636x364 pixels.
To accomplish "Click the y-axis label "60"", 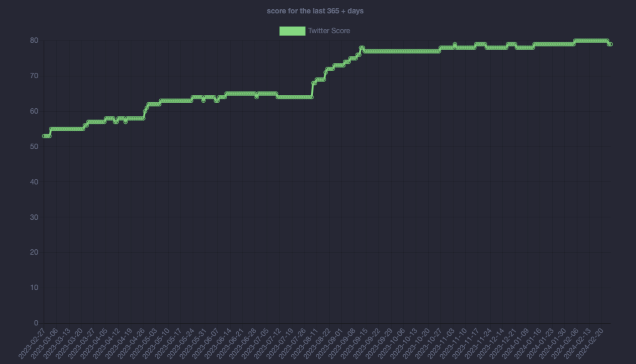I will pyautogui.click(x=34, y=111).
